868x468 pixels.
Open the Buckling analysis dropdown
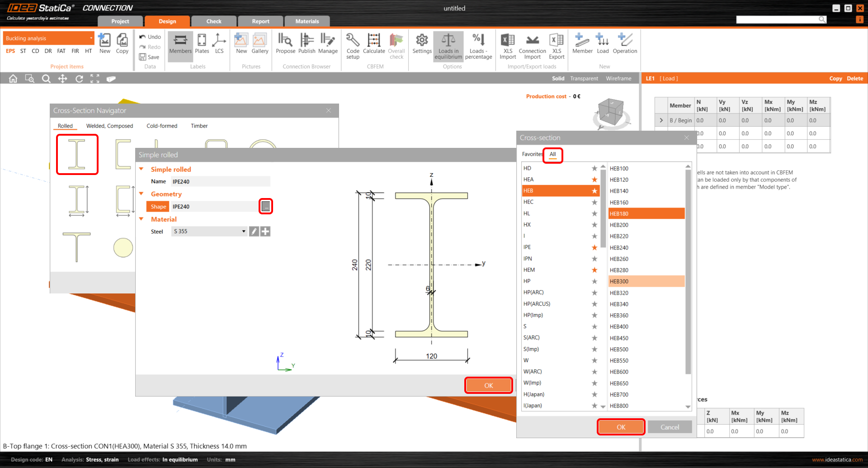pos(49,38)
